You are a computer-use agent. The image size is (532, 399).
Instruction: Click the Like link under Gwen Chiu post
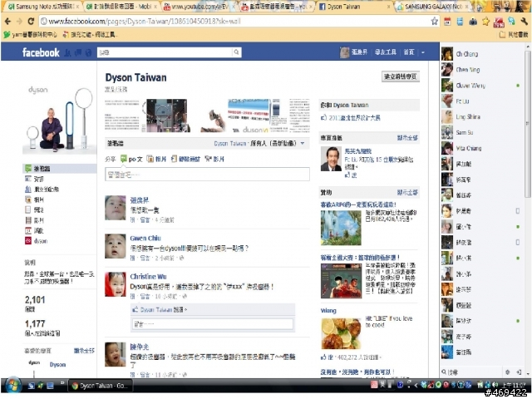(133, 259)
